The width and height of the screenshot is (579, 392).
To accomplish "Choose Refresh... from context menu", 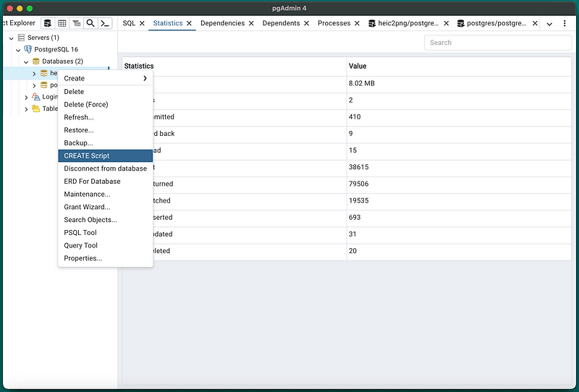I will pyautogui.click(x=105, y=117).
